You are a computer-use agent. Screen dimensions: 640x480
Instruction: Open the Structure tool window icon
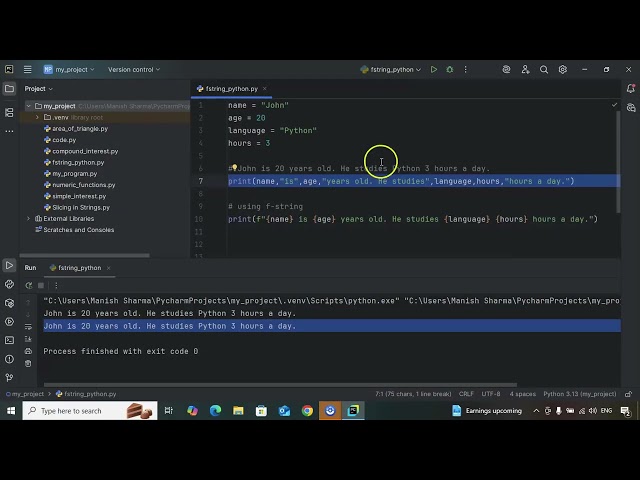pyautogui.click(x=9, y=112)
